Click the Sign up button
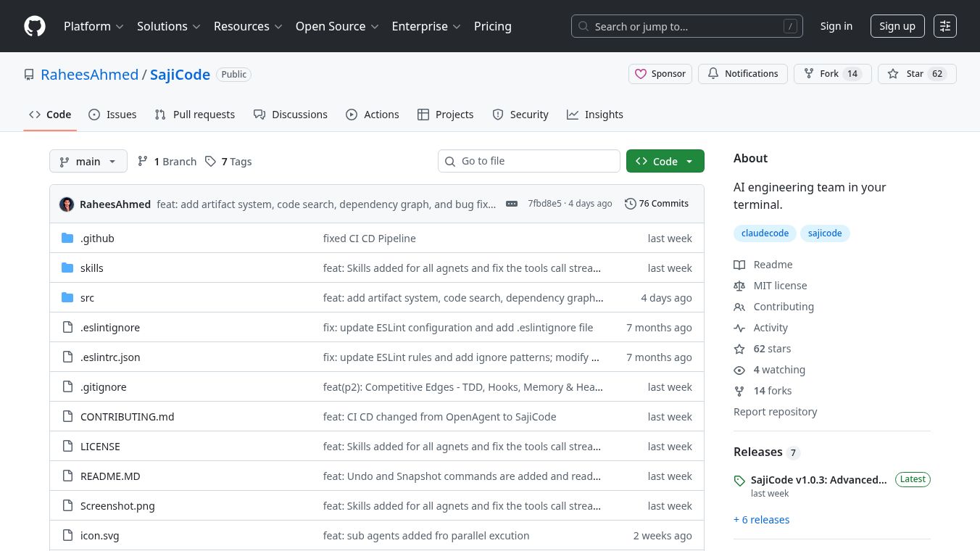980x551 pixels. [897, 26]
